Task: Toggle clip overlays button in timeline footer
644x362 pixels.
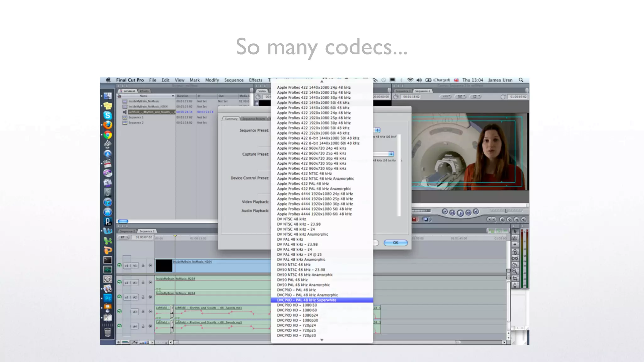Action: (135, 342)
